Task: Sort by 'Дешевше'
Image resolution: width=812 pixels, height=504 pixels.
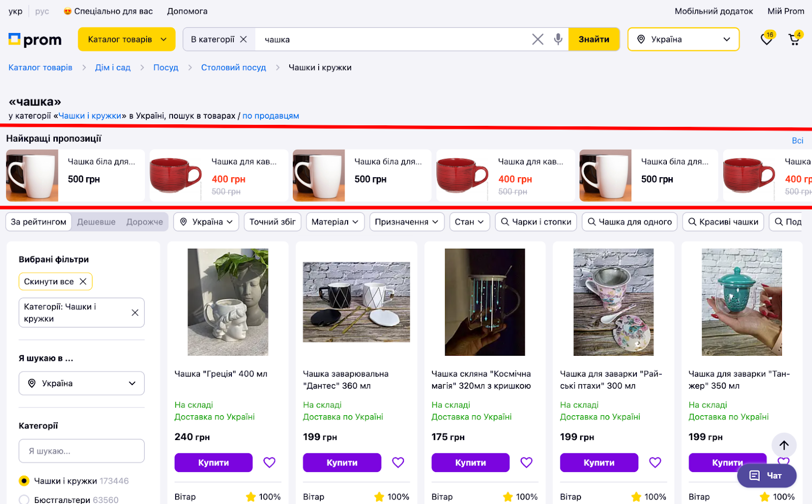Action: point(96,222)
